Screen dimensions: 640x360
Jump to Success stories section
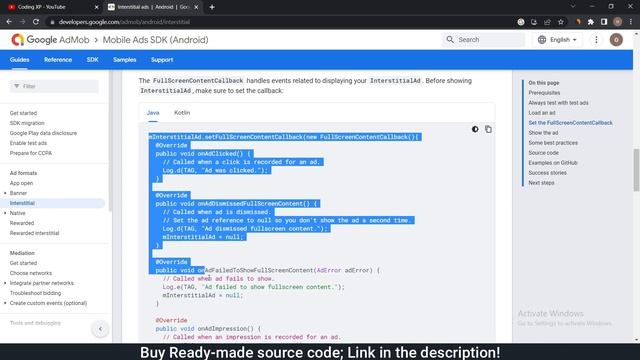547,173
